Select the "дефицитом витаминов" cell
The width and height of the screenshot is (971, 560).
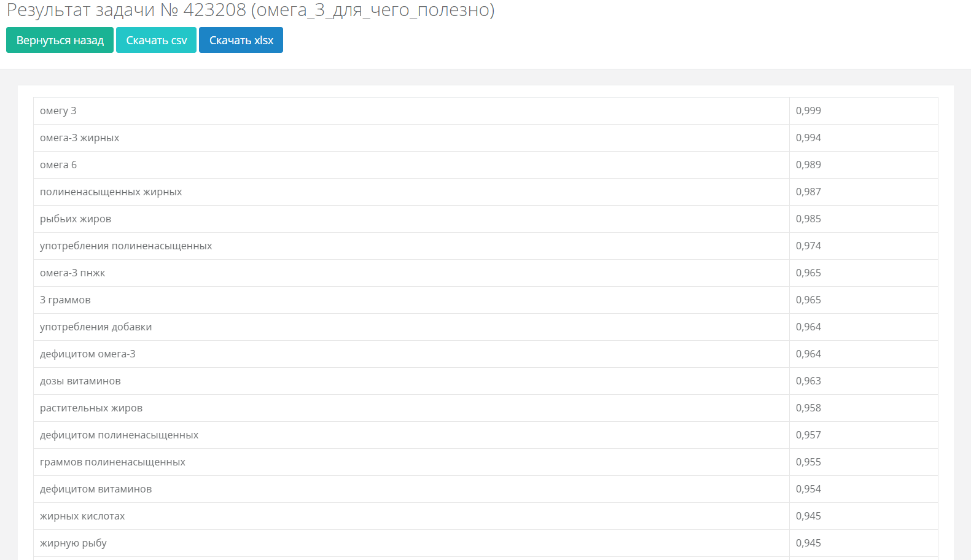pyautogui.click(x=96, y=489)
